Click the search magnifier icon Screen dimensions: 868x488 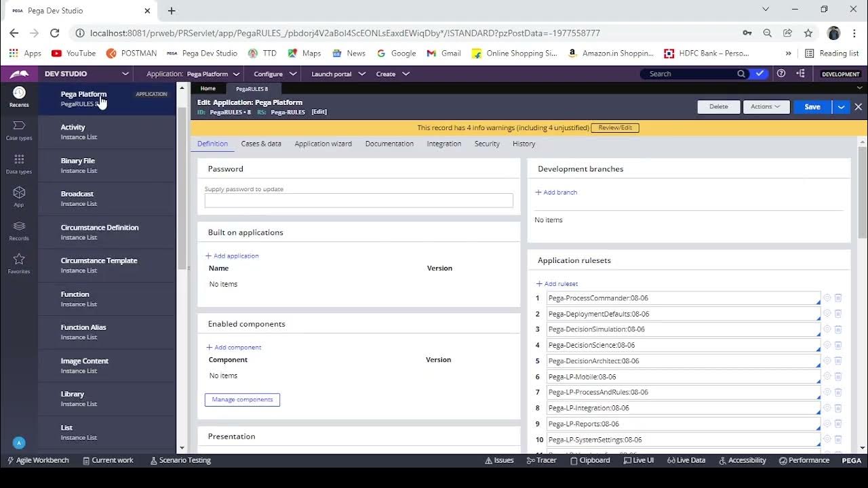coord(741,74)
